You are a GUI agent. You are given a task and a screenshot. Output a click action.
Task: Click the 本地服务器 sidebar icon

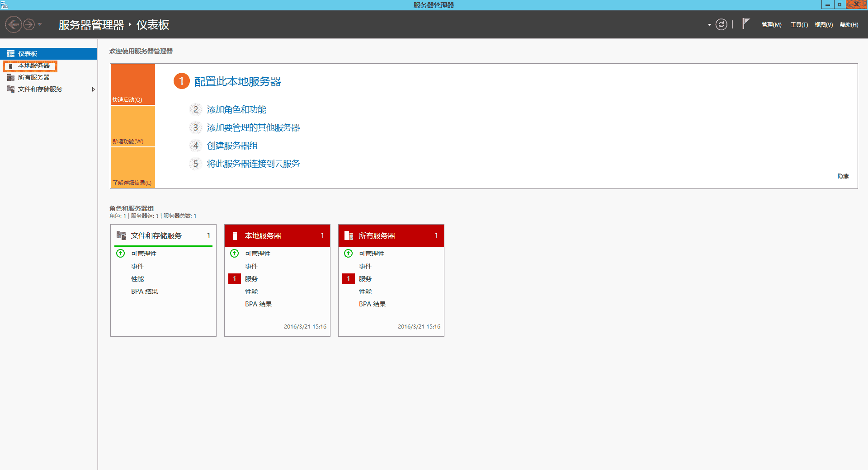point(11,66)
